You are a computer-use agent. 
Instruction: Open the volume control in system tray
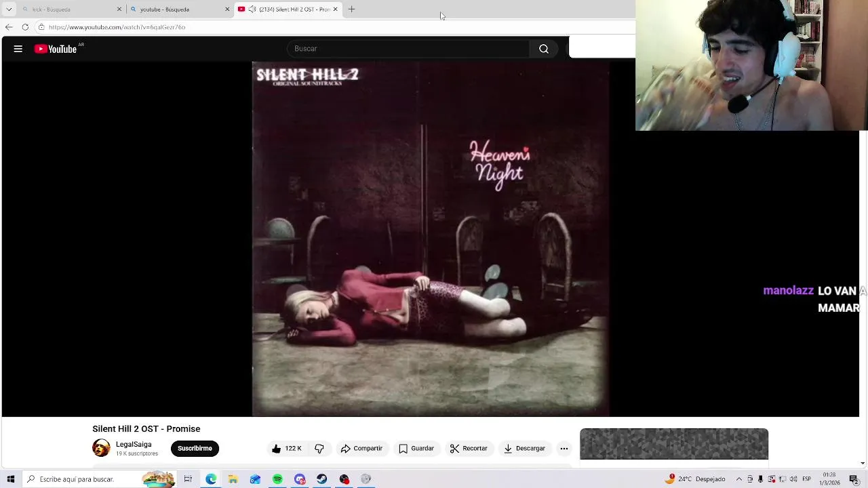793,479
